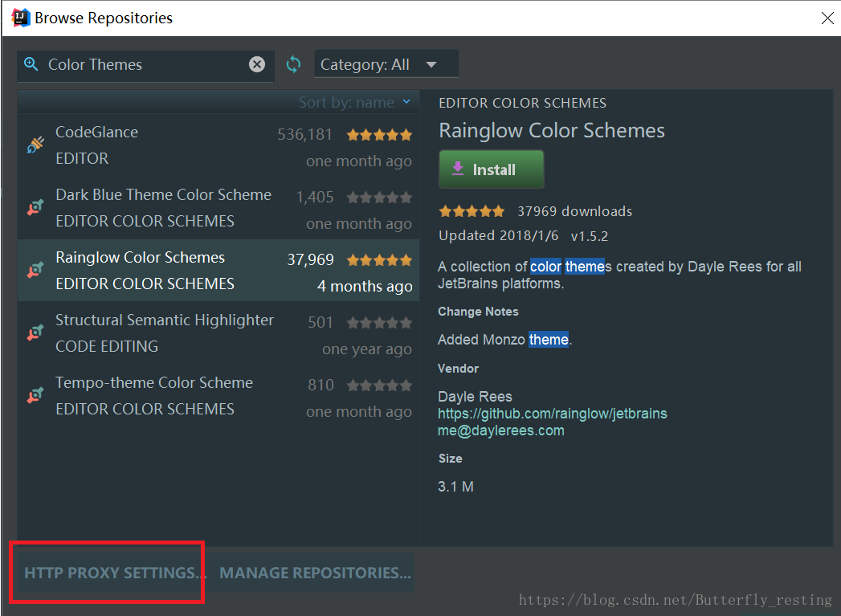The width and height of the screenshot is (841, 616).
Task: Click the Rainglow Color Schemes details title
Action: [x=552, y=131]
